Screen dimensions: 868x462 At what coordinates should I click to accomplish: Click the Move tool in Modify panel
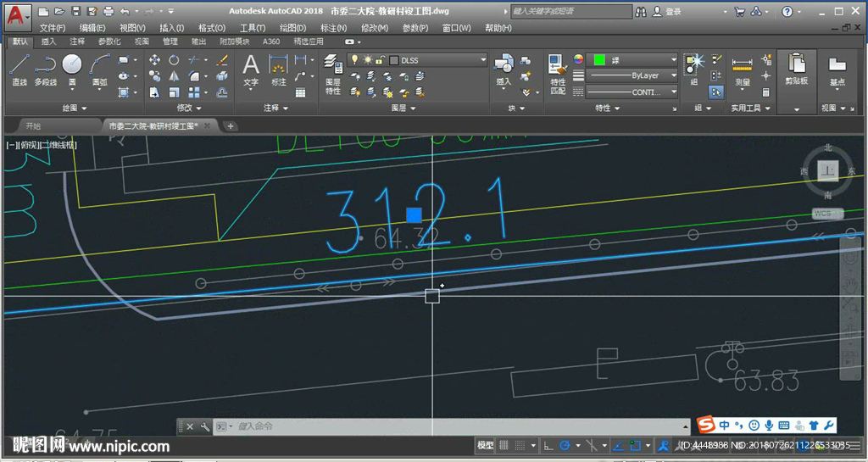tap(154, 59)
